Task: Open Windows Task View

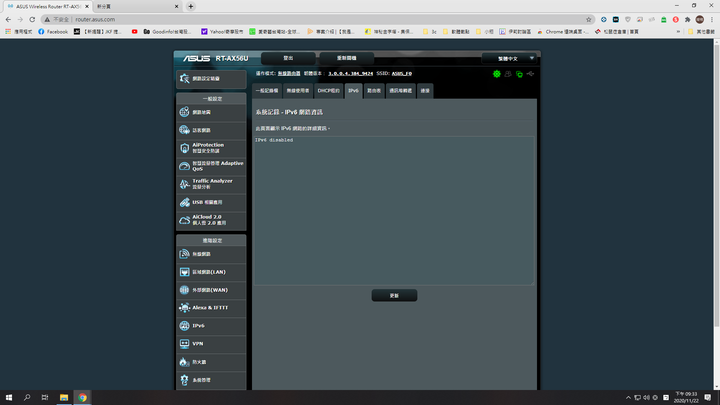Action: pos(45,398)
